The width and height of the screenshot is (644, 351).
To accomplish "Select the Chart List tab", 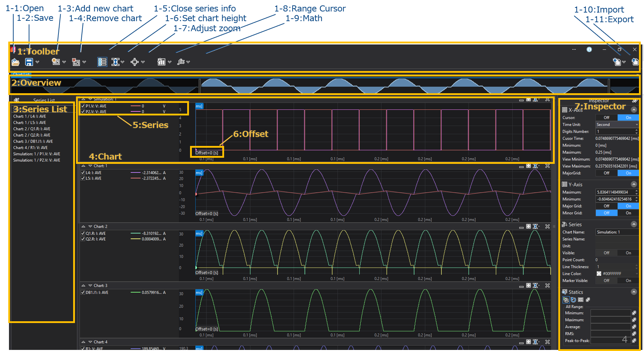I will (21, 74).
